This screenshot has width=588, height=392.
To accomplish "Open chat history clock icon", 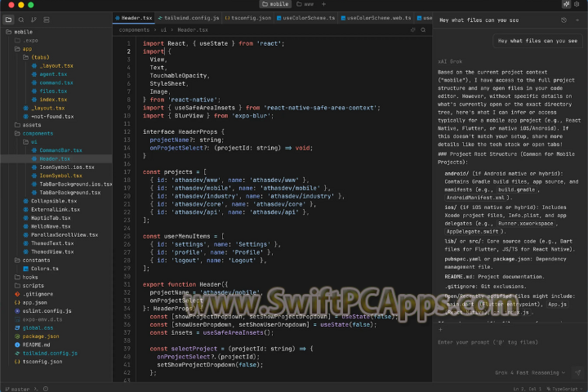I will pos(563,20).
